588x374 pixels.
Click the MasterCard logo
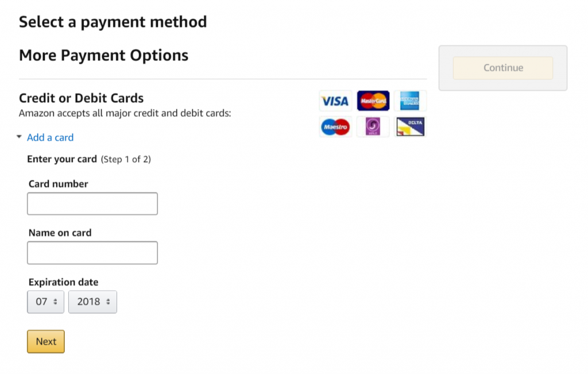pyautogui.click(x=373, y=101)
